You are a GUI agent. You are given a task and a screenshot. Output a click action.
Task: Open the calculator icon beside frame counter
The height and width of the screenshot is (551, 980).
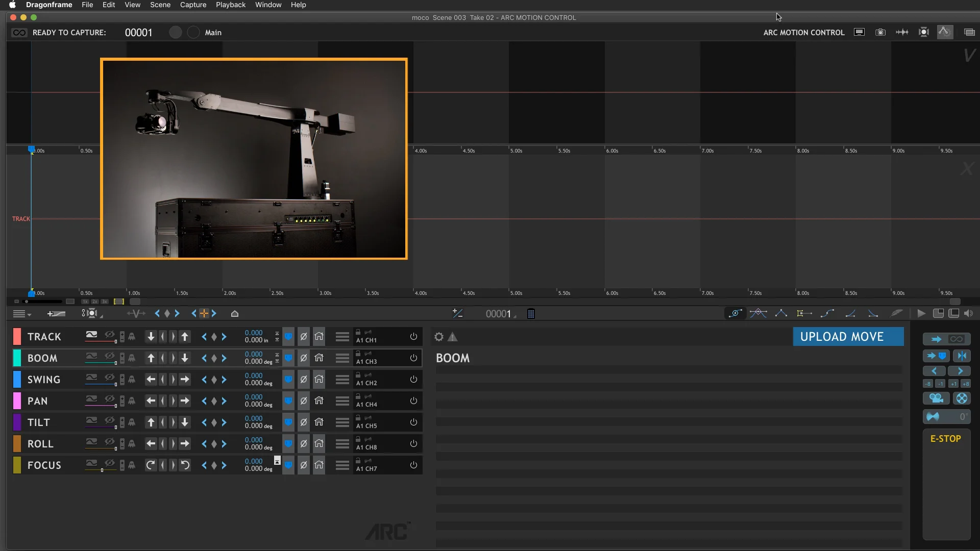[531, 314]
